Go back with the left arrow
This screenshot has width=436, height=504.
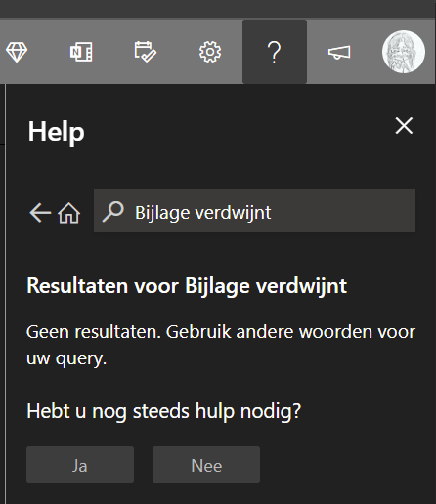coord(40,213)
